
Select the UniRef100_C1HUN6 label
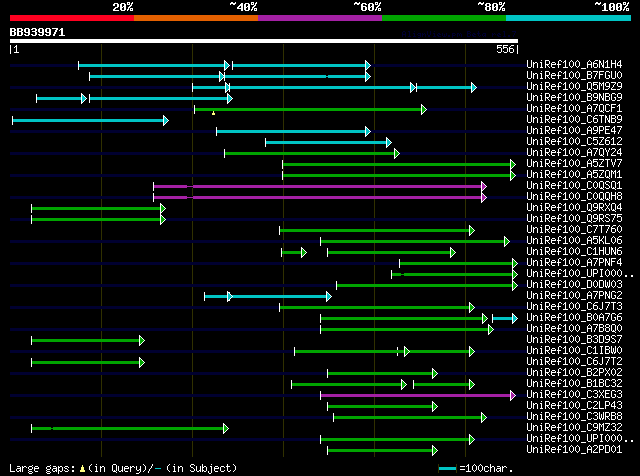pos(574,251)
